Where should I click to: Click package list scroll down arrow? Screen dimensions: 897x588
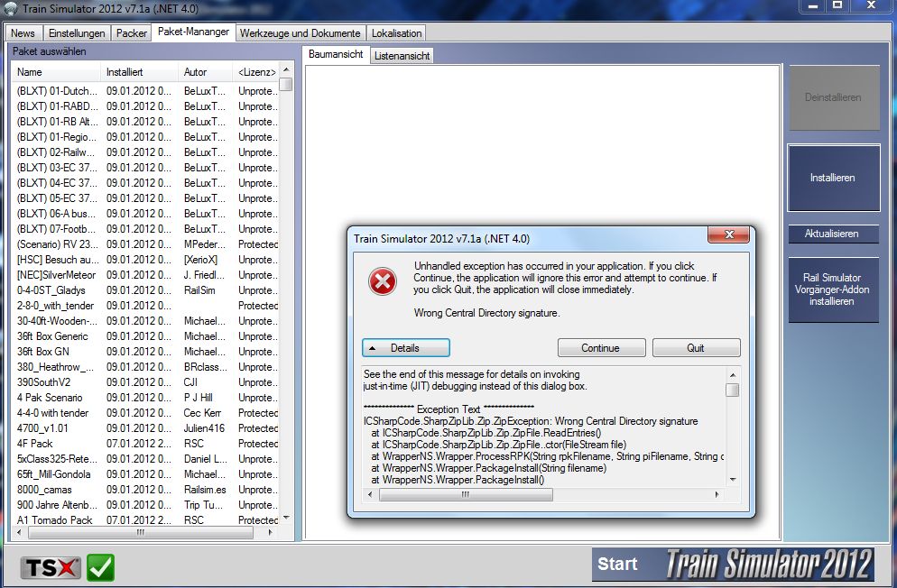click(x=286, y=519)
